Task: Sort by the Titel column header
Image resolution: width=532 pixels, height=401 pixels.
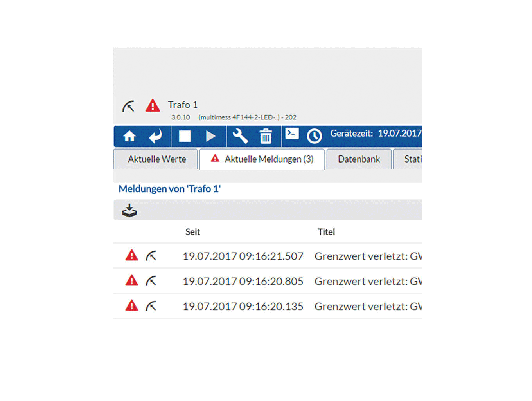Action: (326, 232)
